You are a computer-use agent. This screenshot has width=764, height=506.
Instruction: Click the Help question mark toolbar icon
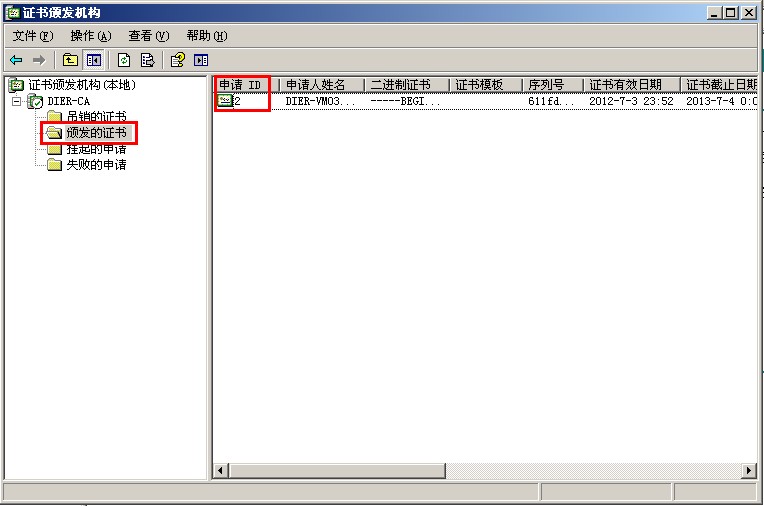pyautogui.click(x=178, y=60)
